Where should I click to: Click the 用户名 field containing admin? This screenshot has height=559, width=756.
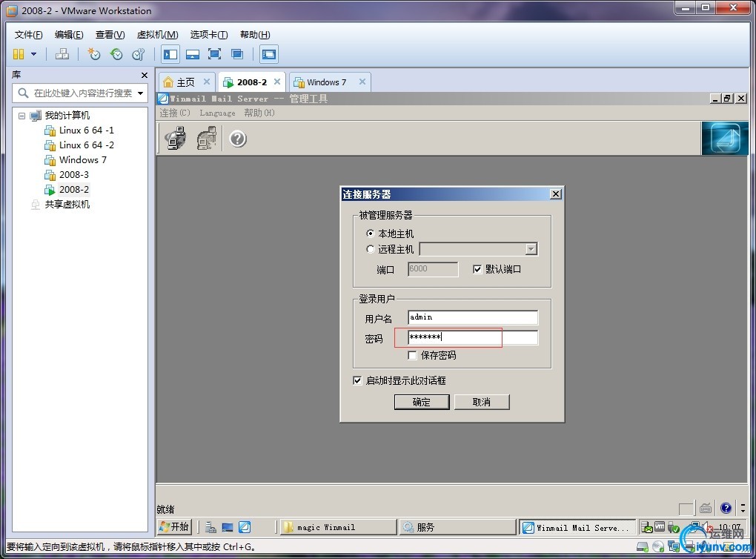coord(473,317)
